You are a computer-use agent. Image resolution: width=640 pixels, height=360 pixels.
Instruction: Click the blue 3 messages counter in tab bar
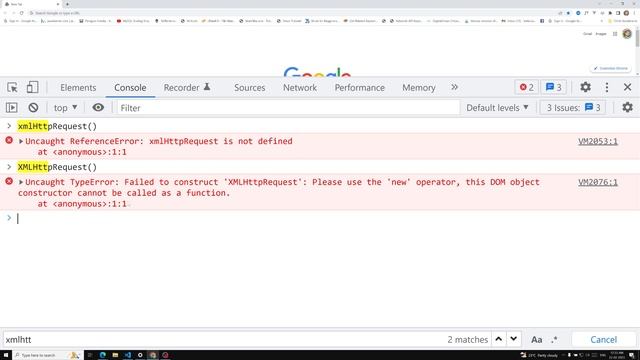[553, 87]
